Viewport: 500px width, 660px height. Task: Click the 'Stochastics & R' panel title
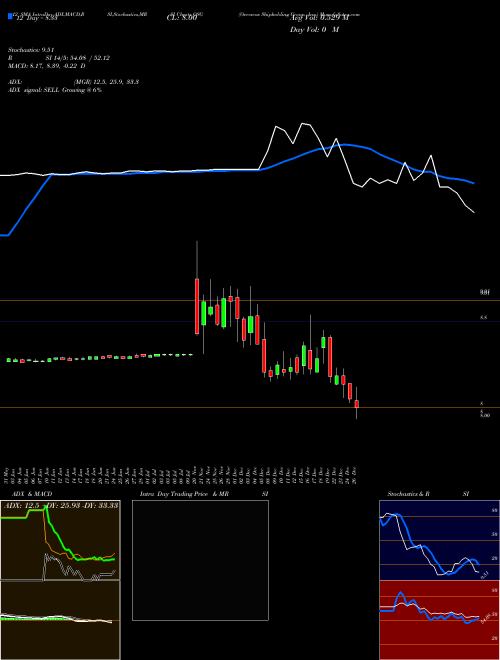[408, 494]
